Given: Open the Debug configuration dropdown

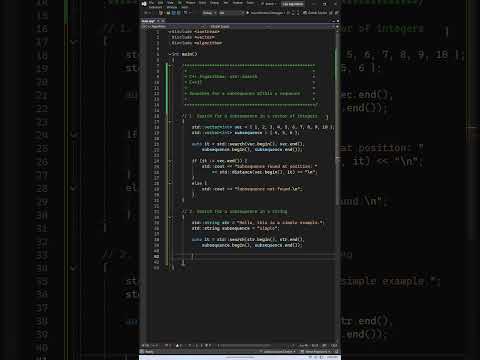Looking at the screenshot, I should [x=210, y=13].
